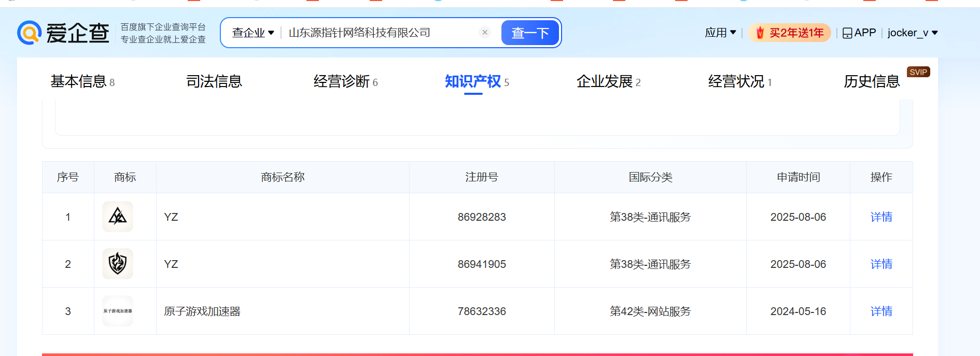The height and width of the screenshot is (356, 980).
Task: Click the 买2年送1年 promotion badge
Action: tap(789, 33)
